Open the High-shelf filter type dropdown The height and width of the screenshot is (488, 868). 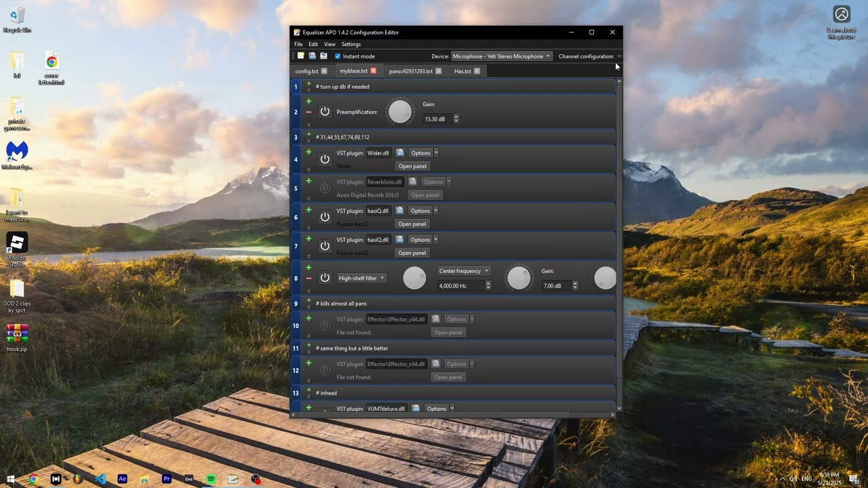361,278
